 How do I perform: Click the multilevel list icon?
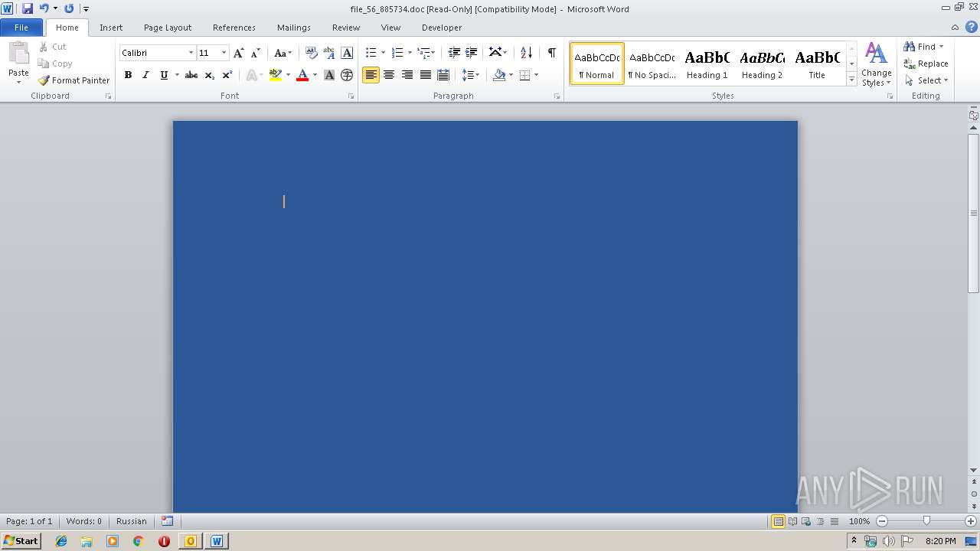(x=424, y=53)
